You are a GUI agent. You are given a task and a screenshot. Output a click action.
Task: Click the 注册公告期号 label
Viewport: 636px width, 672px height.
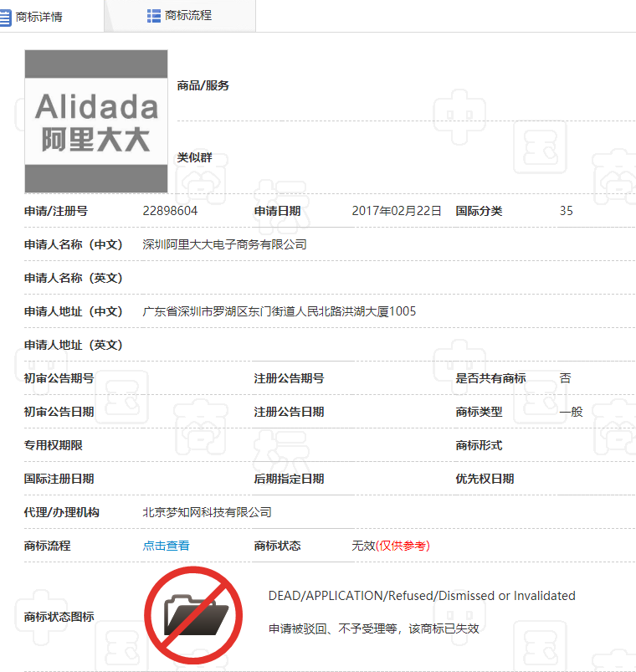tap(289, 378)
